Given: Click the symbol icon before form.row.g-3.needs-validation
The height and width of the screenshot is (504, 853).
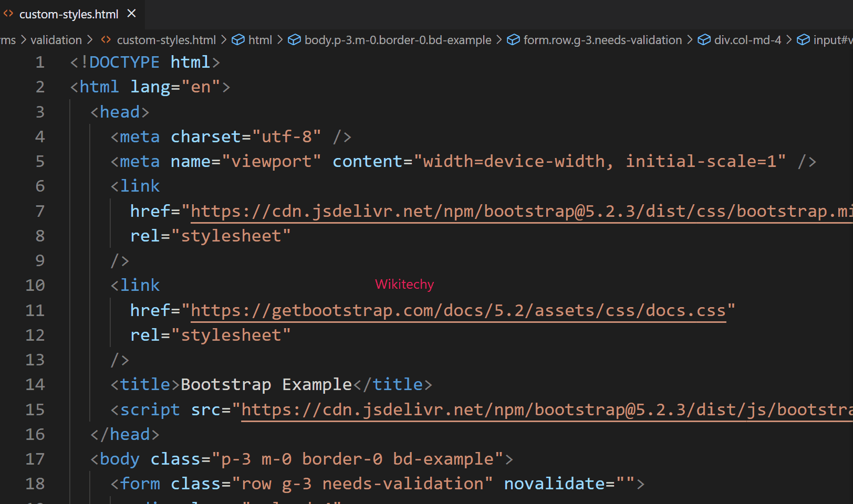Looking at the screenshot, I should coord(513,39).
